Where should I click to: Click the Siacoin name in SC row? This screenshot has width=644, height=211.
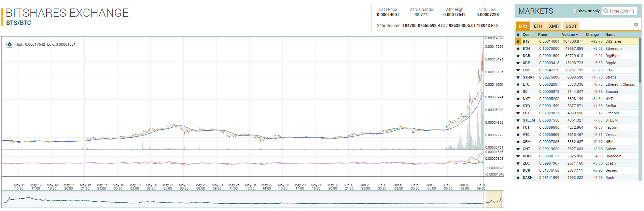612,92
